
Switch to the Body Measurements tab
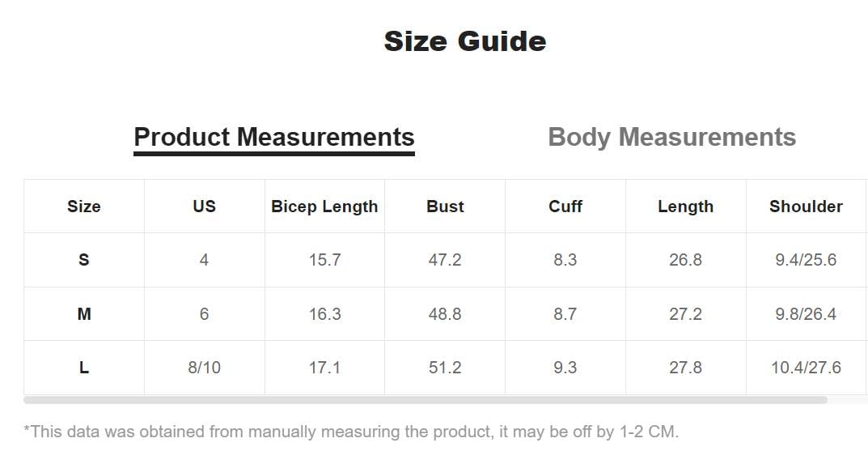coord(671,137)
